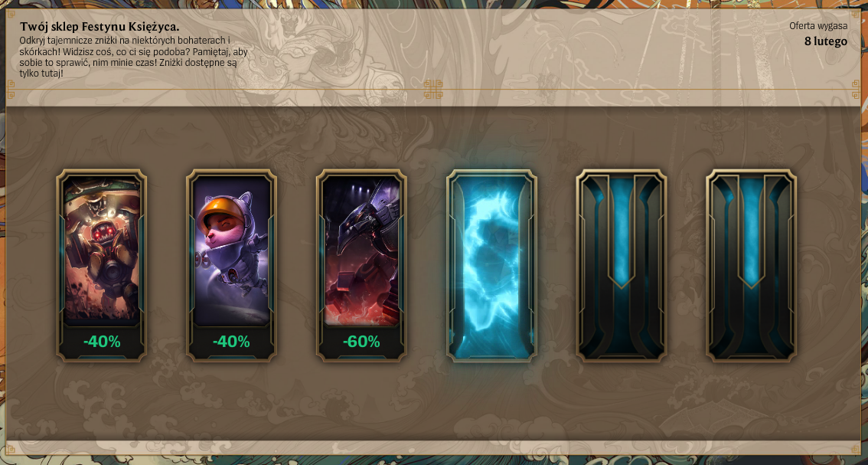Click the header's top-right corner ornament
Image resolution: width=868 pixels, height=465 pixels.
point(856,14)
